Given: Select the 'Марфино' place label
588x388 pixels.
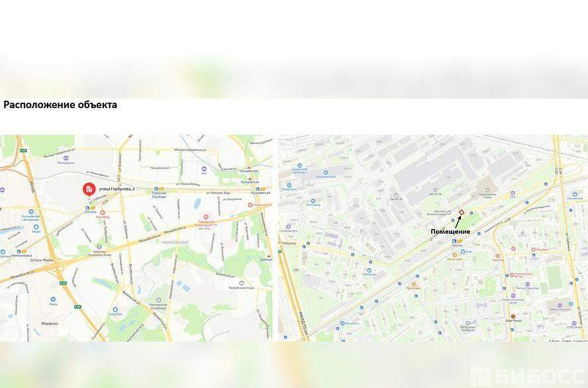Looking at the screenshot, I should click(x=50, y=323).
